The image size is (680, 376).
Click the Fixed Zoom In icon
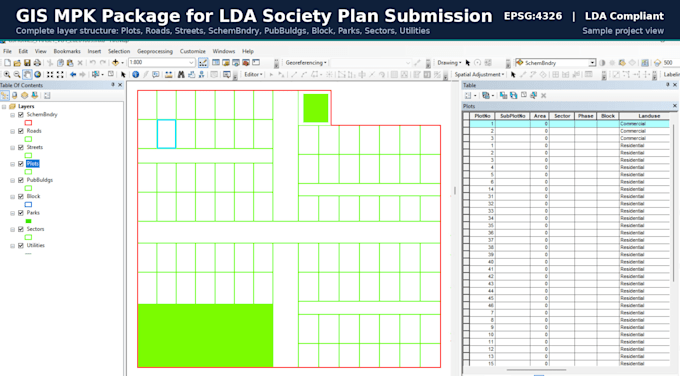pos(50,74)
